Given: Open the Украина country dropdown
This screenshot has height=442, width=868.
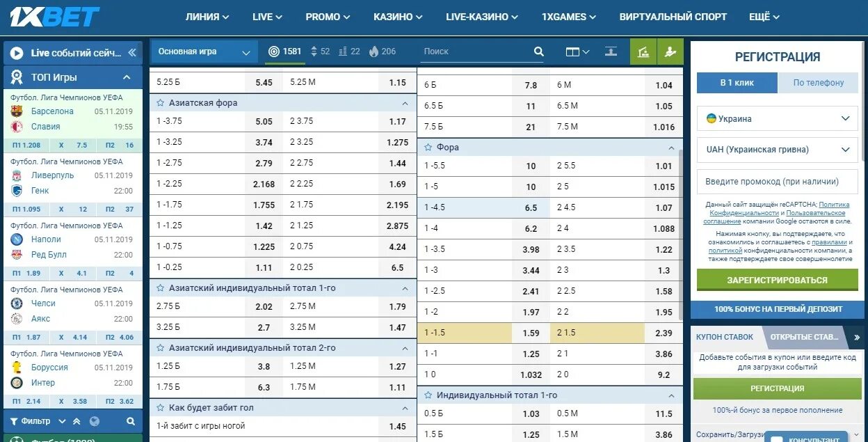Looking at the screenshot, I should (x=778, y=118).
